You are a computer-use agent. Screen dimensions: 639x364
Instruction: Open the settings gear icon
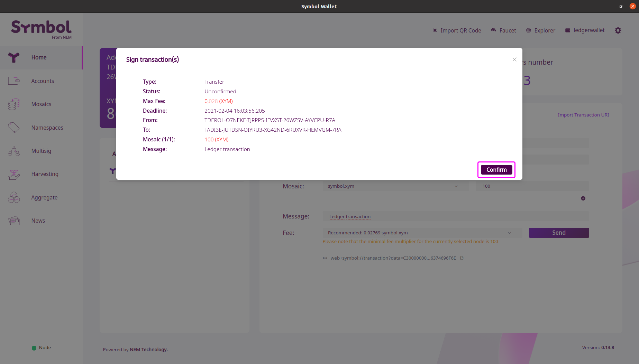click(618, 30)
